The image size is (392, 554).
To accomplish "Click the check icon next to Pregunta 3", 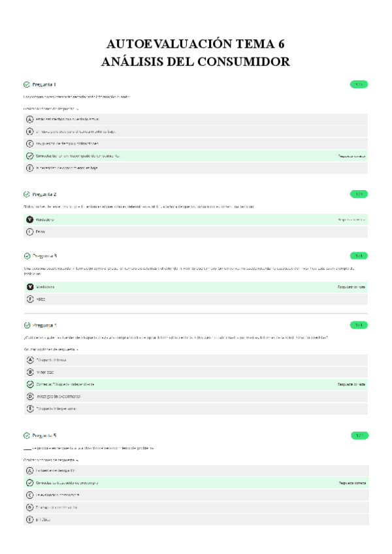I will 26,256.
